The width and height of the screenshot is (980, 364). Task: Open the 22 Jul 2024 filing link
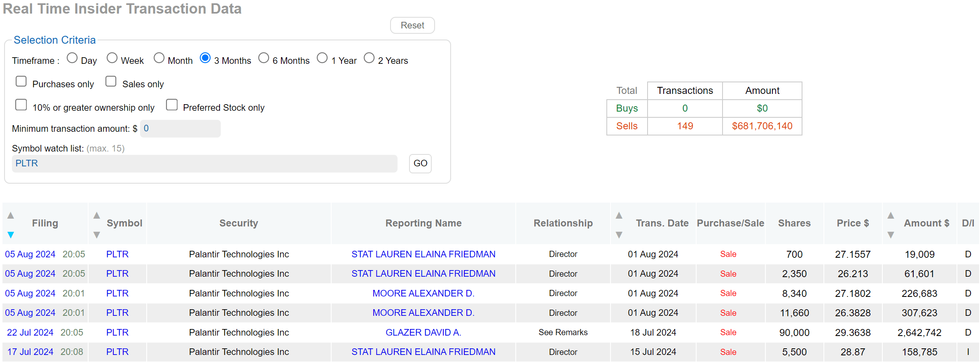[30, 332]
